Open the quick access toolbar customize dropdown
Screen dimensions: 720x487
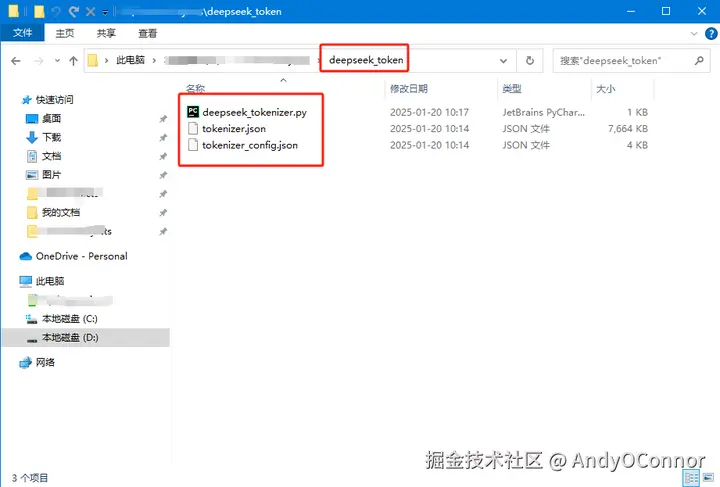105,12
